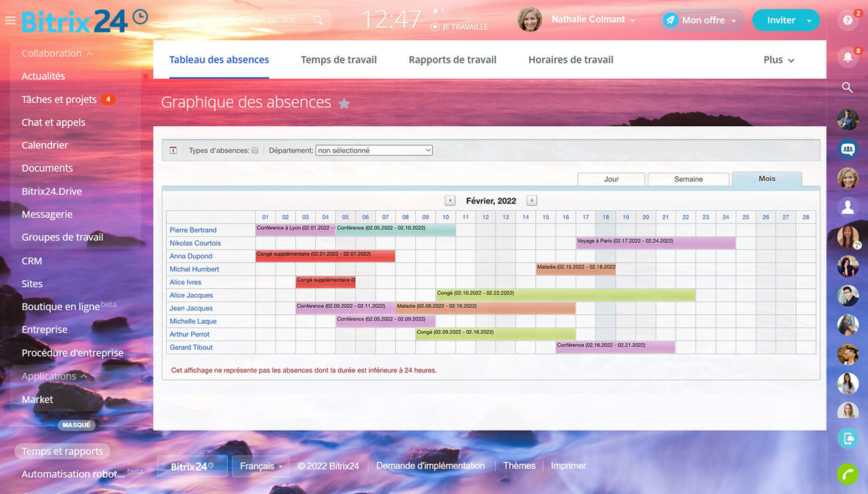
Task: Open the help question mark icon
Action: [x=848, y=20]
